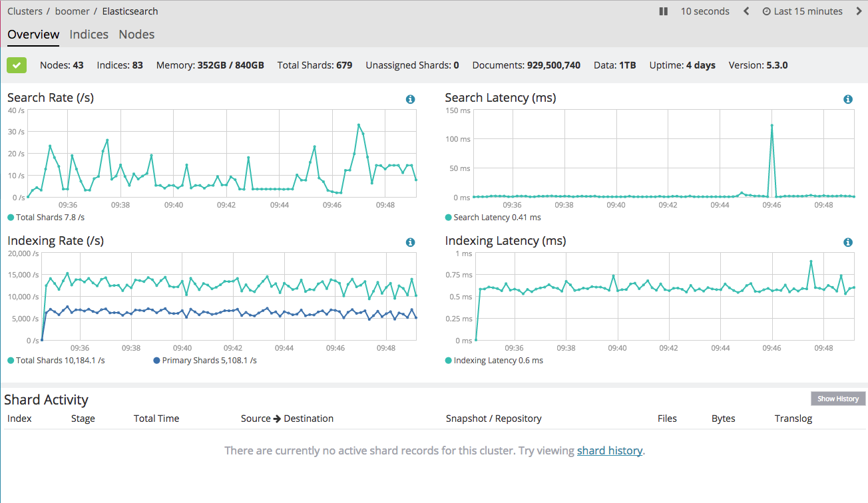Click the tallest spike in Indexing Latency chart
Screen dimensions: 868x503
click(x=811, y=261)
